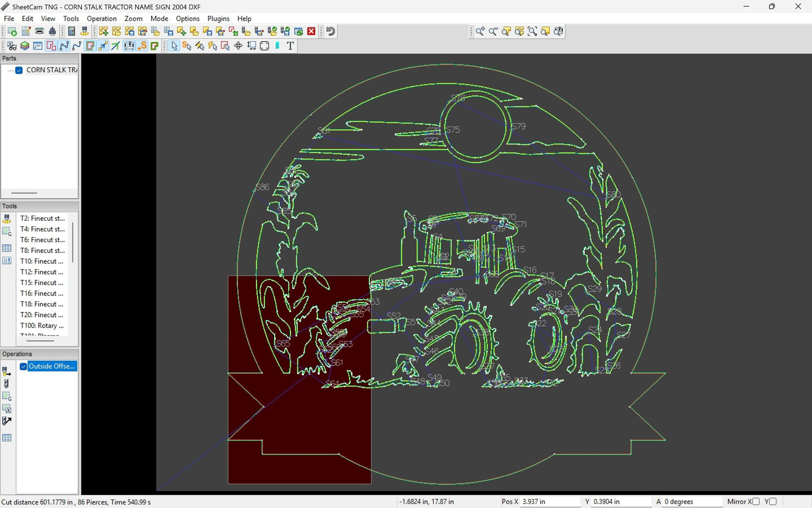812x508 pixels.
Task: Open the Plugins menu
Action: [x=218, y=19]
